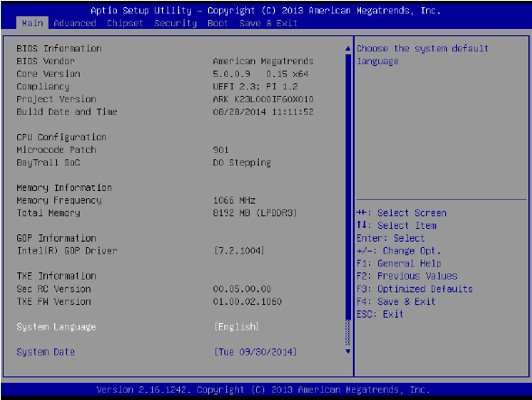Select the System Date label
The width and height of the screenshot is (532, 400).
[x=46, y=352]
